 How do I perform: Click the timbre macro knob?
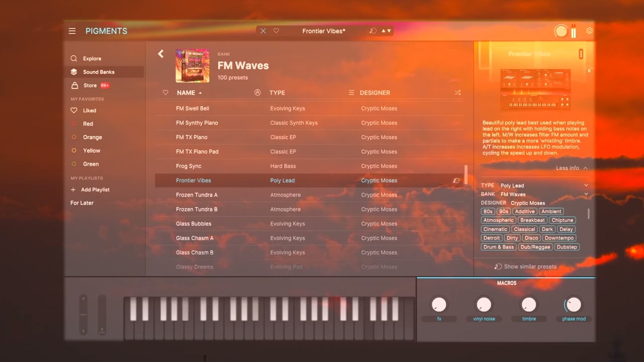click(529, 304)
